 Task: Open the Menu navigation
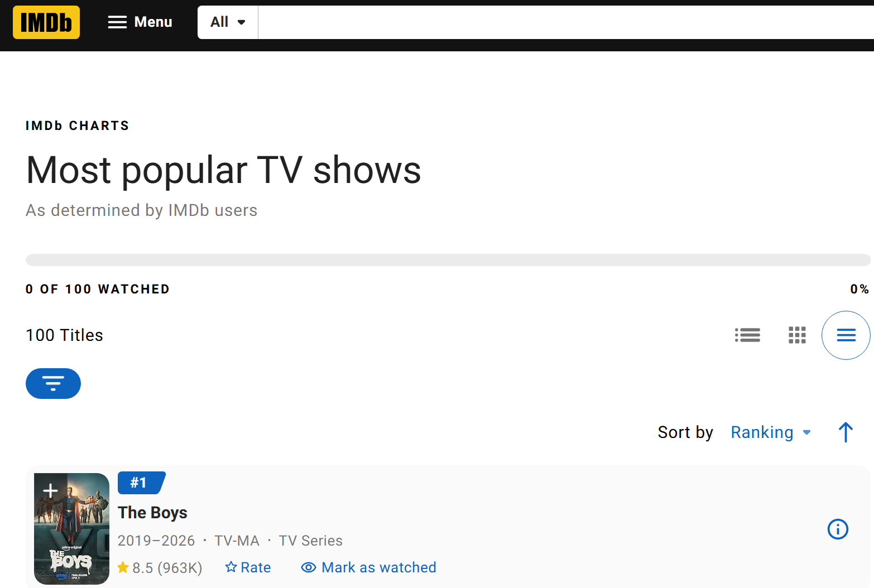click(x=140, y=22)
